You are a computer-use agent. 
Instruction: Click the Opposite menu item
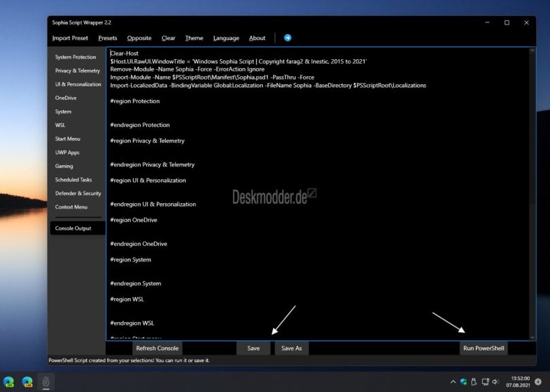click(139, 38)
